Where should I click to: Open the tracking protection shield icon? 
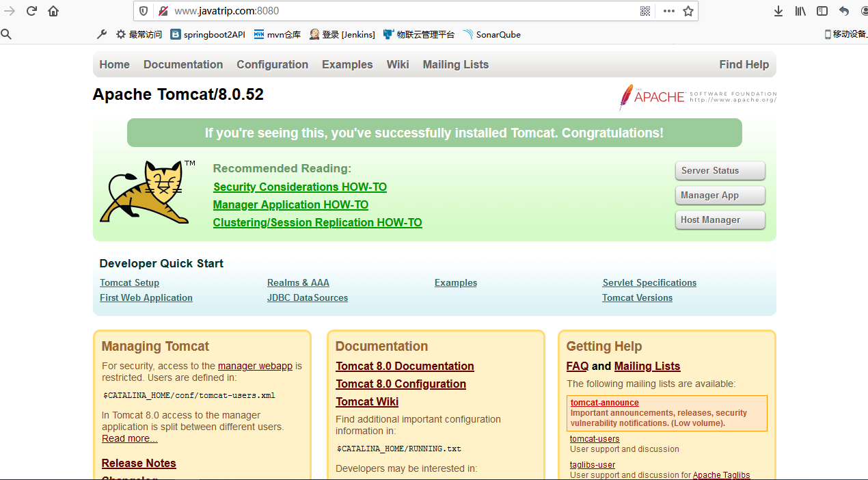click(x=144, y=11)
